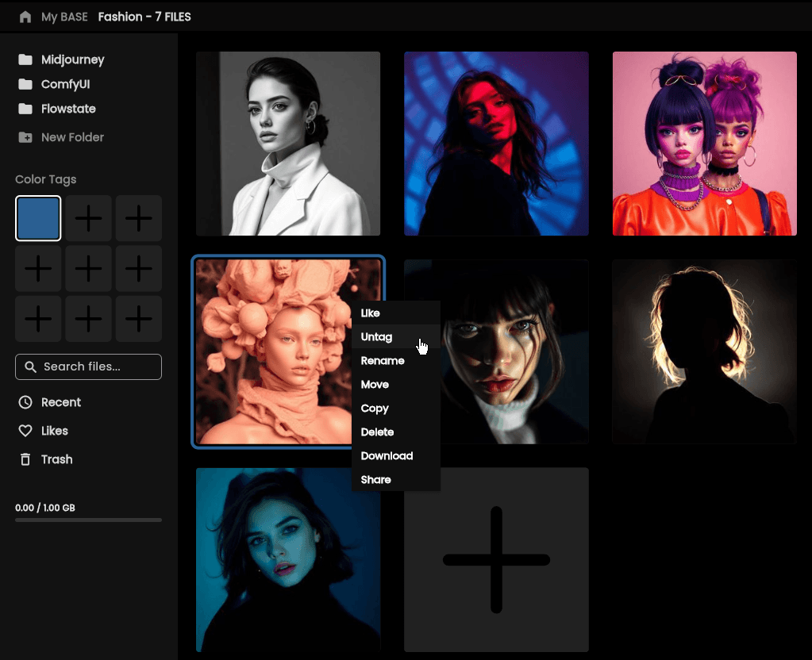Add color tag in top-right slot
Image resolution: width=812 pixels, height=660 pixels.
pyautogui.click(x=139, y=218)
